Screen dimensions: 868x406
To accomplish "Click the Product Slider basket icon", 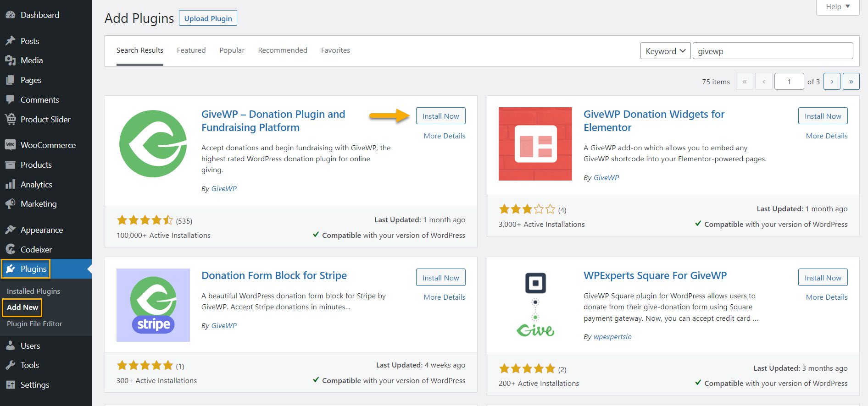I will (10, 119).
